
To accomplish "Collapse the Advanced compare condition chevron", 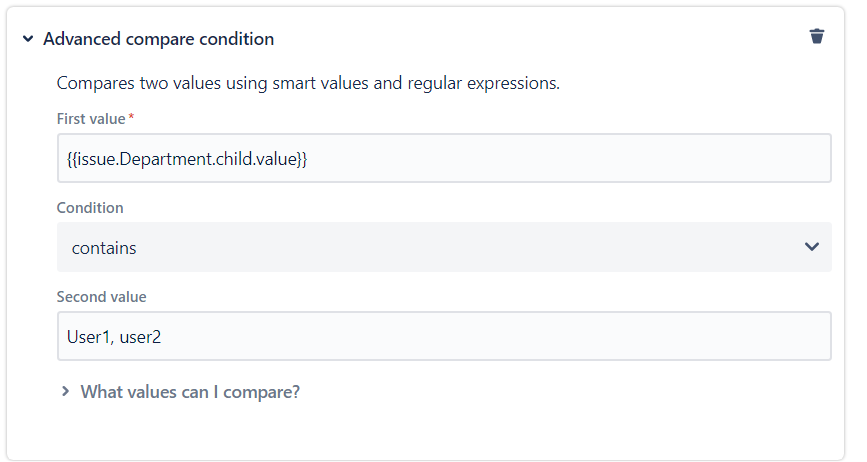I will click(x=28, y=39).
